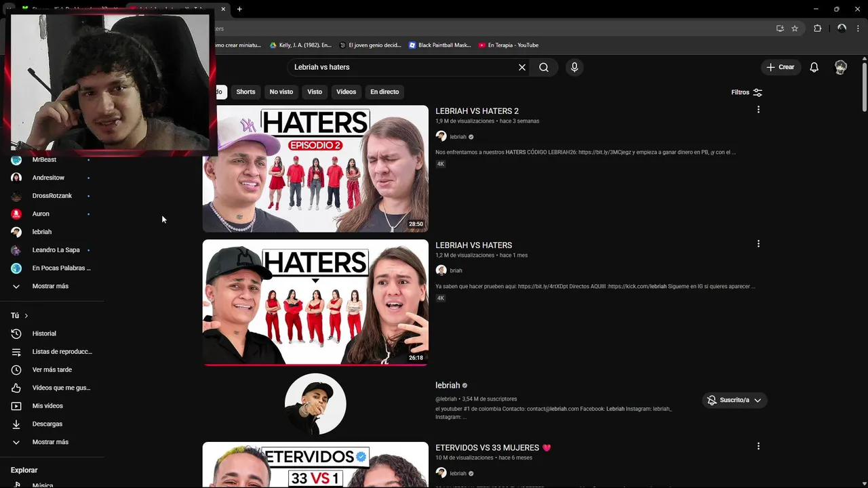The image size is (868, 488).
Task: Open the notifications bell
Action: (814, 67)
